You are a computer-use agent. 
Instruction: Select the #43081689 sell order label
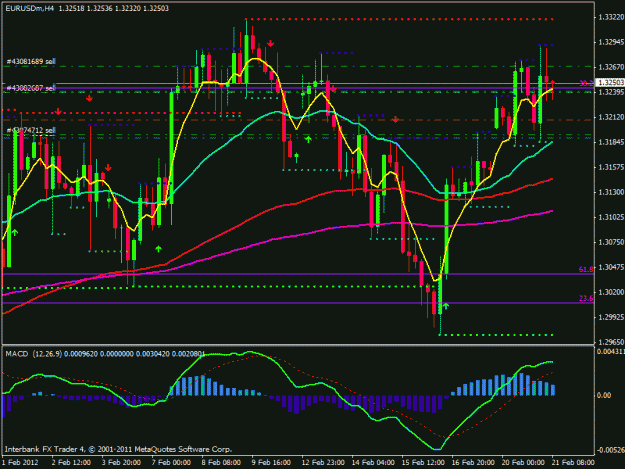31,61
